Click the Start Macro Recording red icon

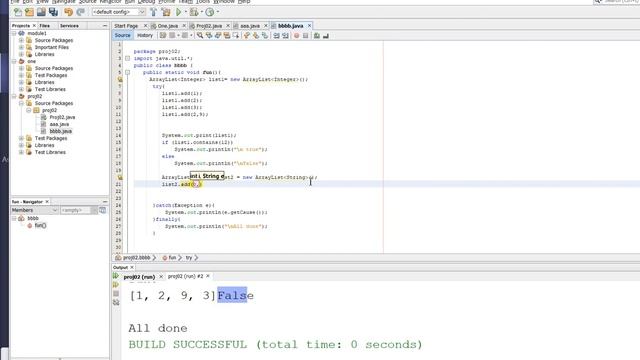click(297, 36)
